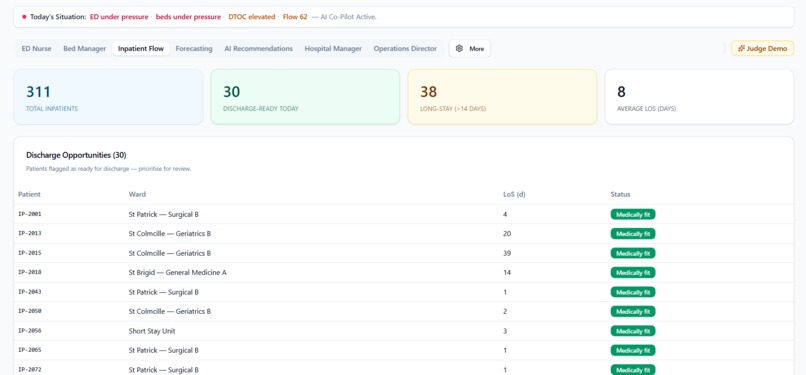806x375 pixels.
Task: Click the LoS value 20
Action: 507,234
